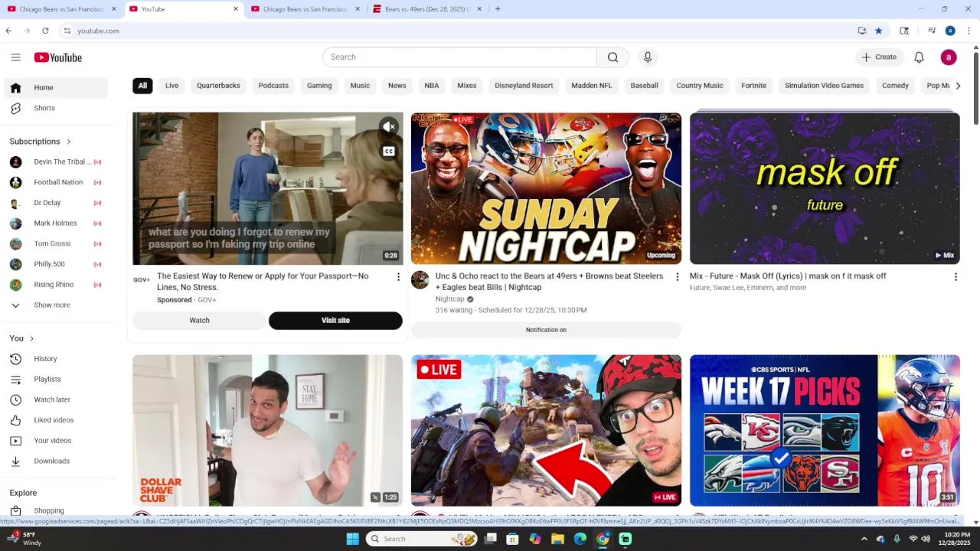This screenshot has height=551, width=980.
Task: Open Nightcap channel avatar
Action: coord(420,280)
